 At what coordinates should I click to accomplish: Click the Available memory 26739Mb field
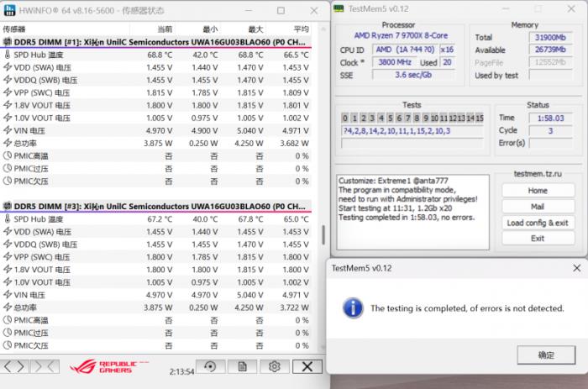point(550,50)
